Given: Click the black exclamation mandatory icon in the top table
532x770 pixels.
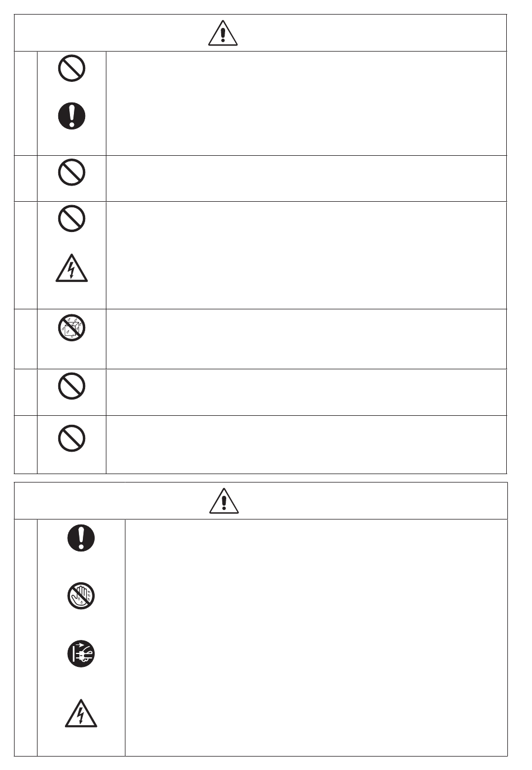Looking at the screenshot, I should (x=72, y=117).
